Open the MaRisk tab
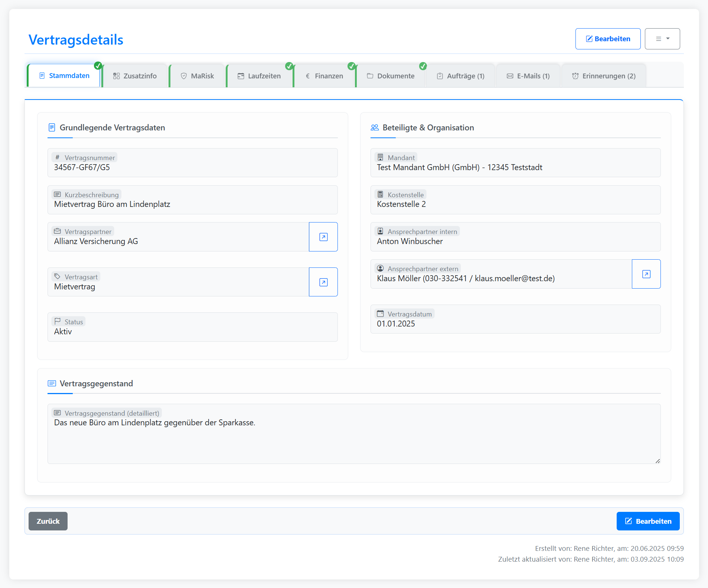This screenshot has height=588, width=708. [x=198, y=76]
